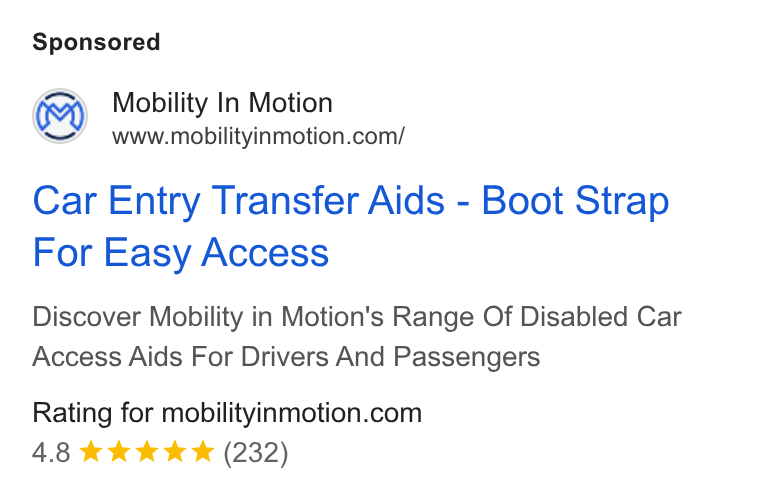Click the www.mobilityinmotion.com/ display URL
The height and width of the screenshot is (496, 760).
pyautogui.click(x=258, y=136)
